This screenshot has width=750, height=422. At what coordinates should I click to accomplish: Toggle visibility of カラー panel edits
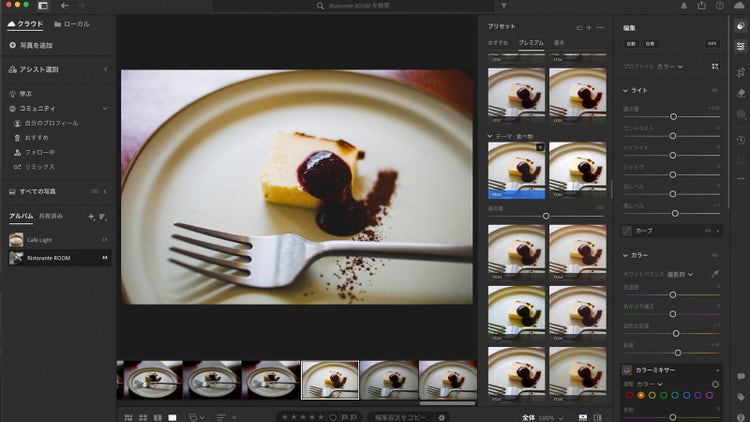(716, 255)
